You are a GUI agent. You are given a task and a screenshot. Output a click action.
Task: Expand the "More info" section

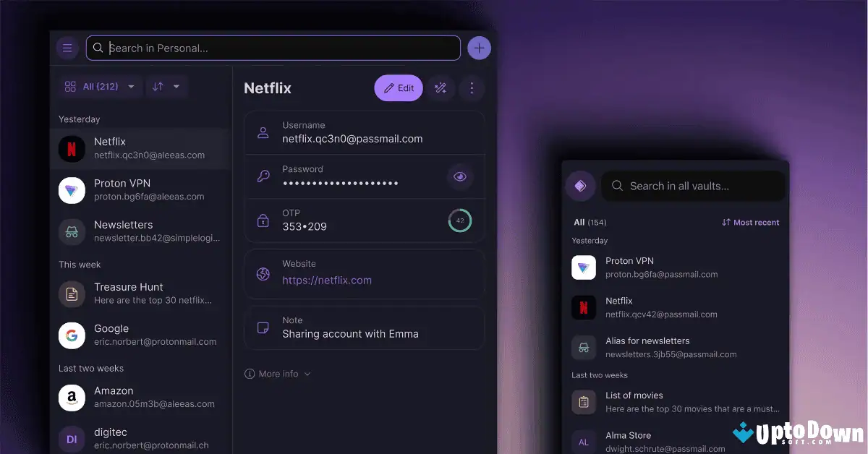point(277,374)
